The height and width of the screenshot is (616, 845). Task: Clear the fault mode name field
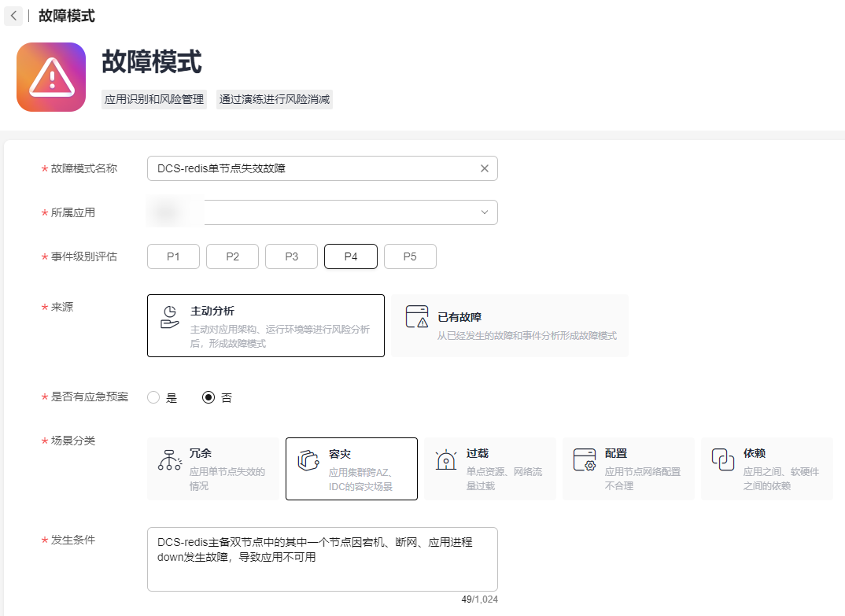(485, 168)
